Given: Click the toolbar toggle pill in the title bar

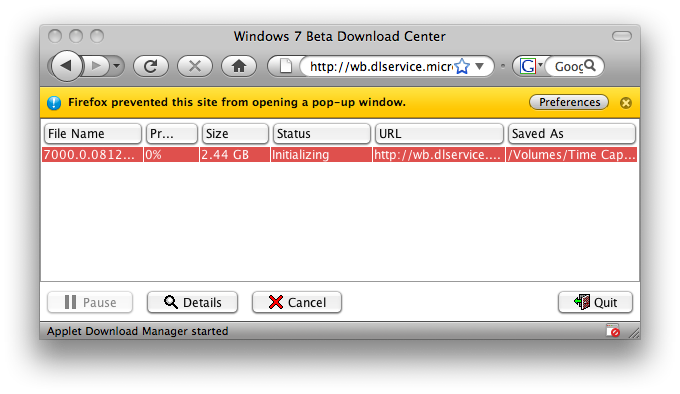Looking at the screenshot, I should 622,36.
